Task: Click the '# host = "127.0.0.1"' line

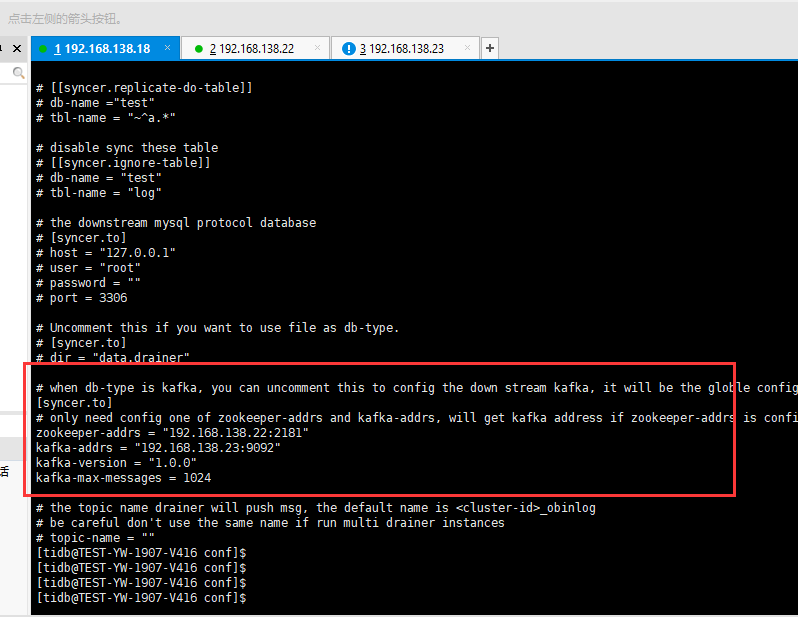Action: point(106,253)
